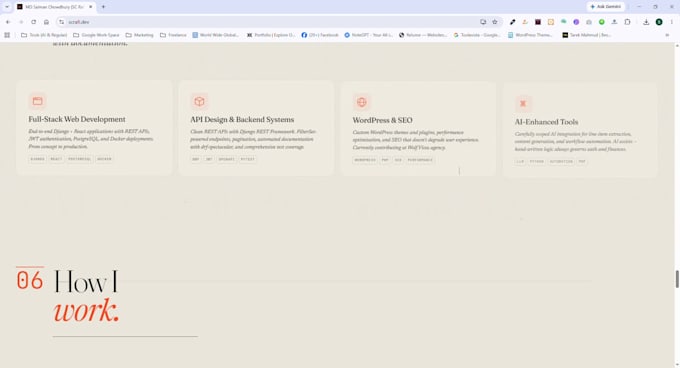Click the API Design cube icon
Image resolution: width=680 pixels, height=368 pixels.
click(199, 101)
